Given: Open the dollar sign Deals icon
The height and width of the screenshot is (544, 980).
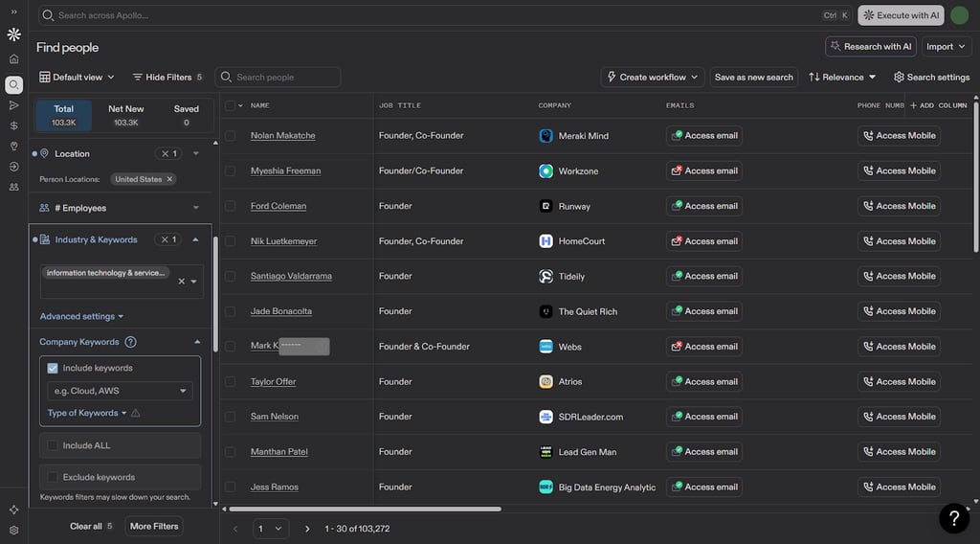Looking at the screenshot, I should (x=13, y=125).
